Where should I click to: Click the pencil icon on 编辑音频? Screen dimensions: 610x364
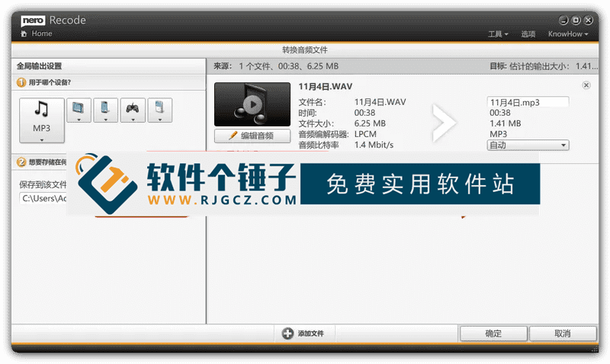[x=233, y=136]
